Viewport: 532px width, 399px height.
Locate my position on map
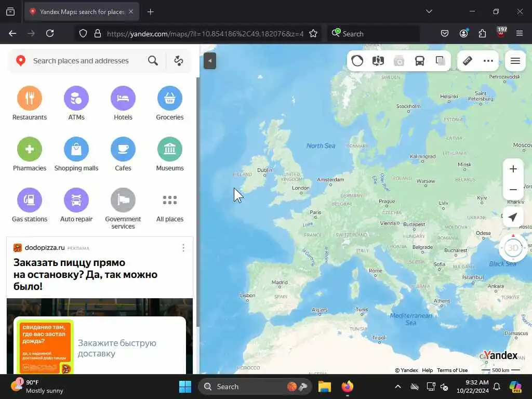pyautogui.click(x=513, y=217)
